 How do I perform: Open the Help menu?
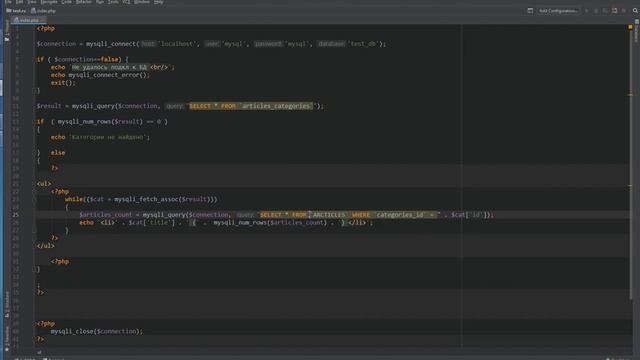(159, 2)
